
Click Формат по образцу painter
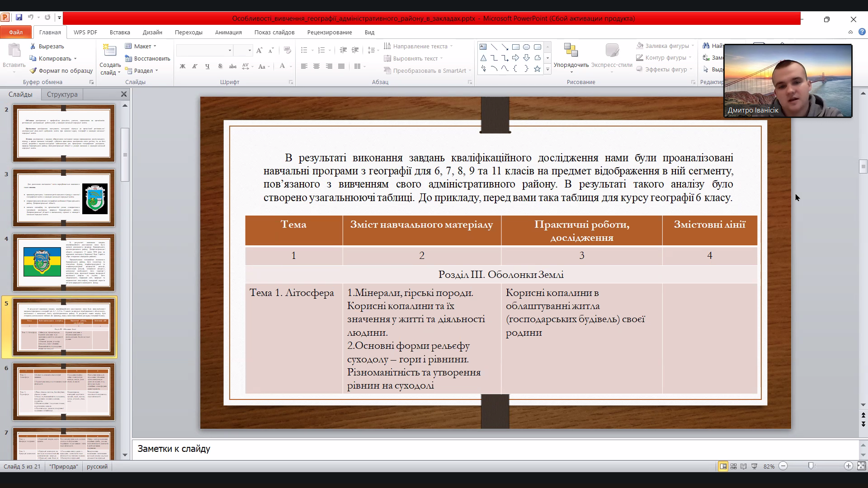click(61, 70)
